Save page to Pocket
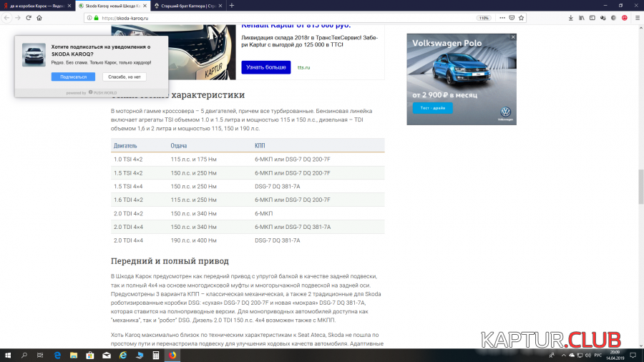644x362 pixels. (512, 18)
